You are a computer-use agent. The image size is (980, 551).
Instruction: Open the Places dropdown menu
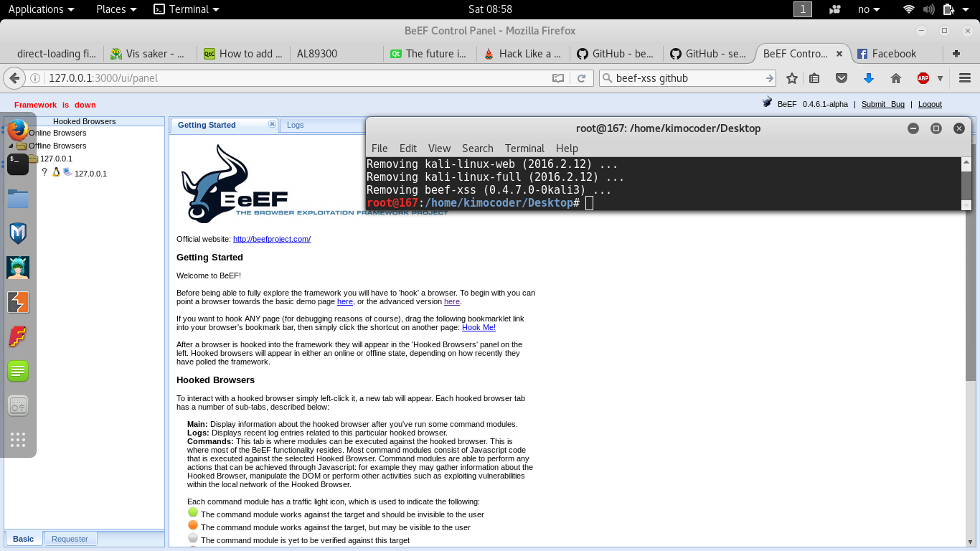[x=116, y=9]
